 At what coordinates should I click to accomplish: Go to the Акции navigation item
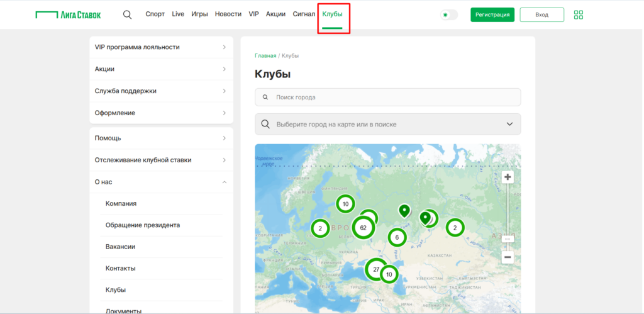tap(275, 14)
